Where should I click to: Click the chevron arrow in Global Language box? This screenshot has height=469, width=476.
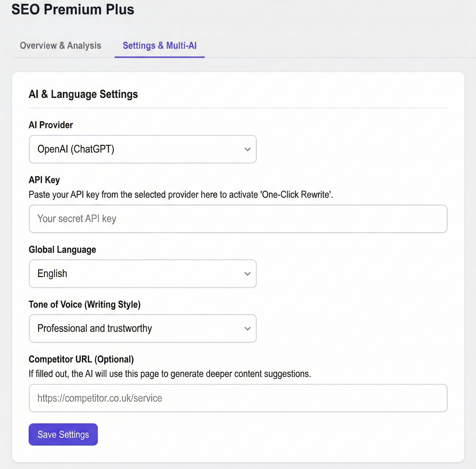248,274
